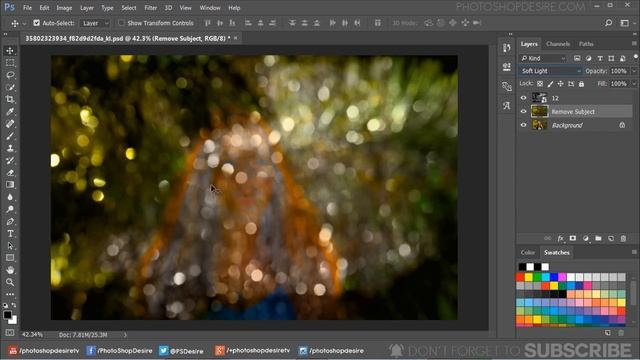Open the Layers panel options menu

pyautogui.click(x=634, y=43)
